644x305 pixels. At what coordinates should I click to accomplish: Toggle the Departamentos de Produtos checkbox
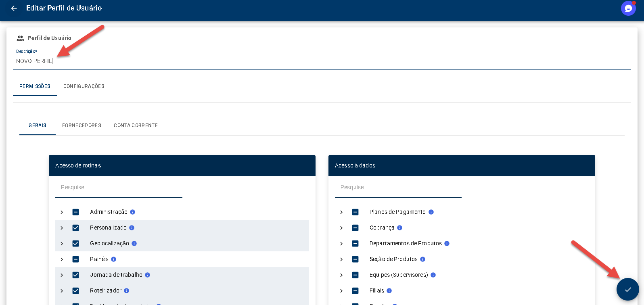coord(355,243)
